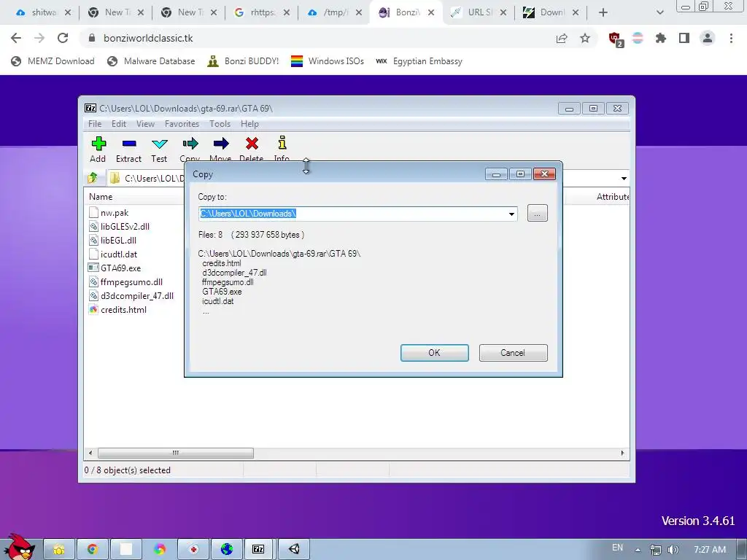Open the uBlock Origin extension icon
This screenshot has height=560, width=747.
(x=615, y=39)
